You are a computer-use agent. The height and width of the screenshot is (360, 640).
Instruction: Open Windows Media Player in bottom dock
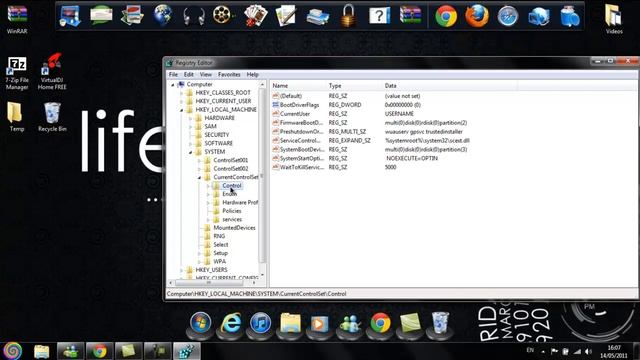[320, 324]
